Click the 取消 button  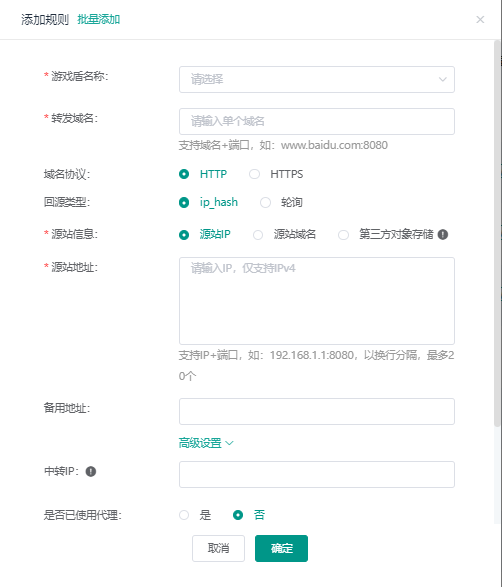218,548
